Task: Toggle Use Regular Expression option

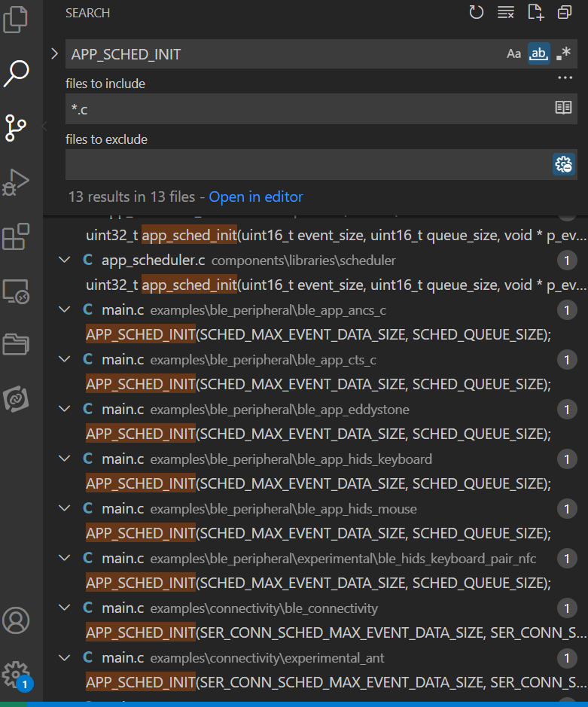Action: [563, 54]
